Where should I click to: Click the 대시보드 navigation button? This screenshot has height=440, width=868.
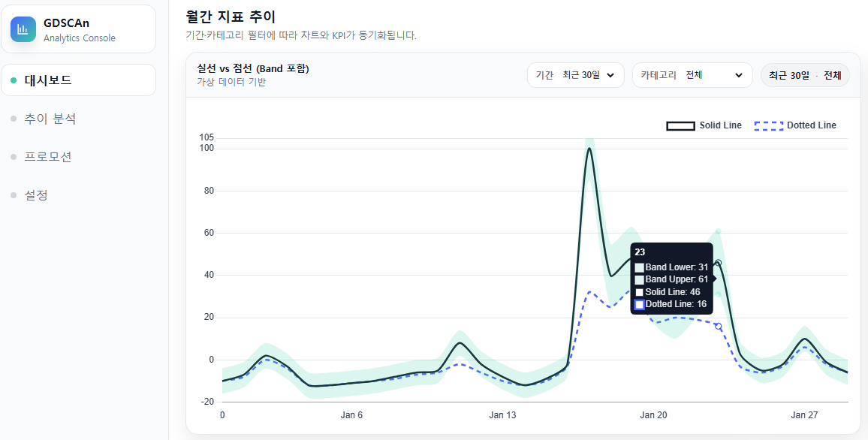pos(45,80)
